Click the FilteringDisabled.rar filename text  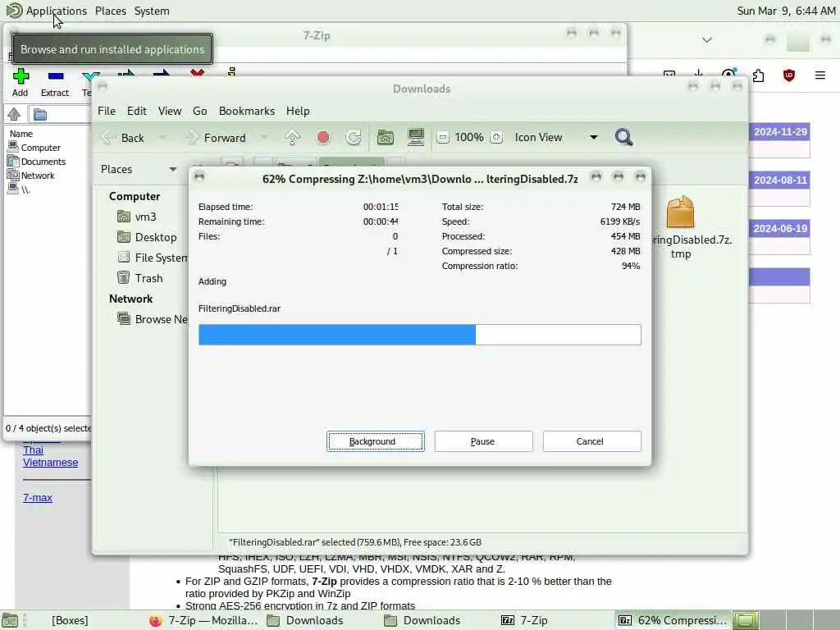pos(240,308)
